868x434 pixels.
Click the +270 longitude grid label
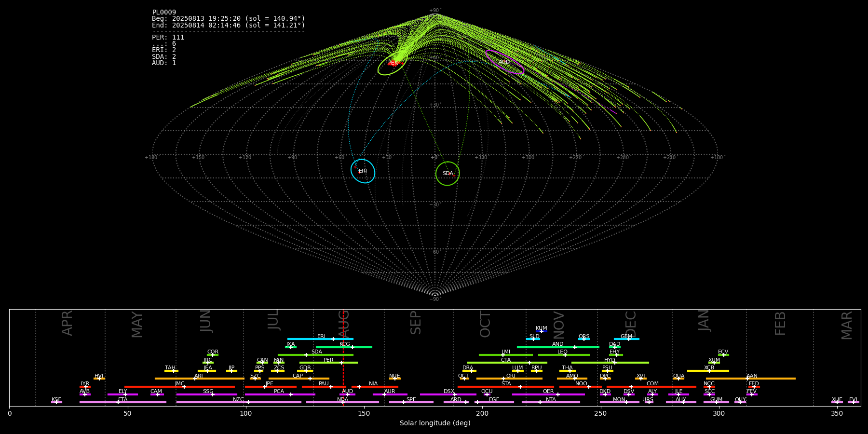[x=575, y=158]
